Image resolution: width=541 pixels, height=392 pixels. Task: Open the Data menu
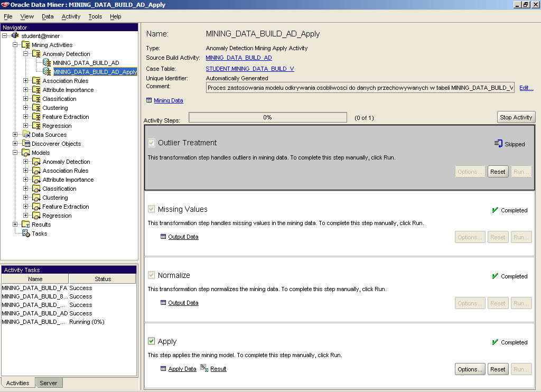48,16
